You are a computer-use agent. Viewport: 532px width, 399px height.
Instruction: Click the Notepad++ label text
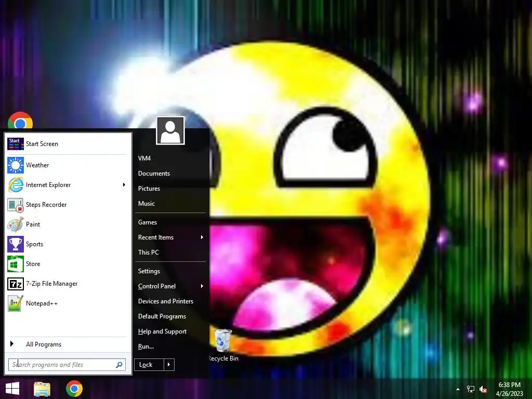point(42,303)
